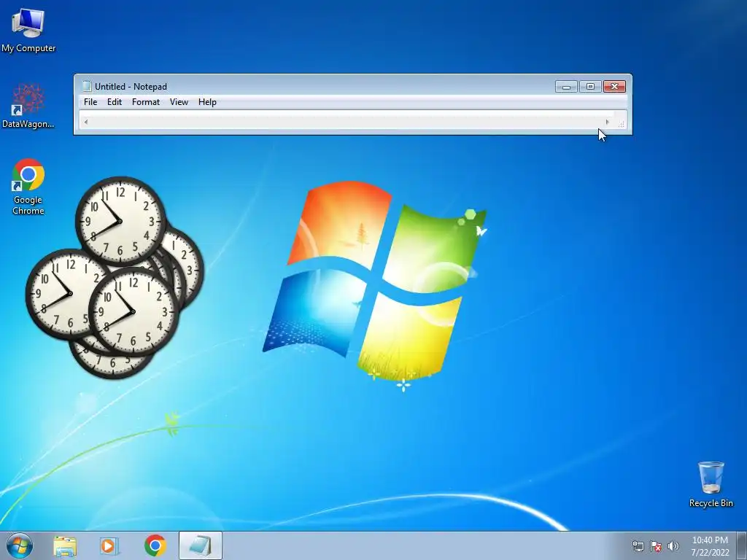747x560 pixels.
Task: Open the Notepad File menu
Action: point(90,102)
